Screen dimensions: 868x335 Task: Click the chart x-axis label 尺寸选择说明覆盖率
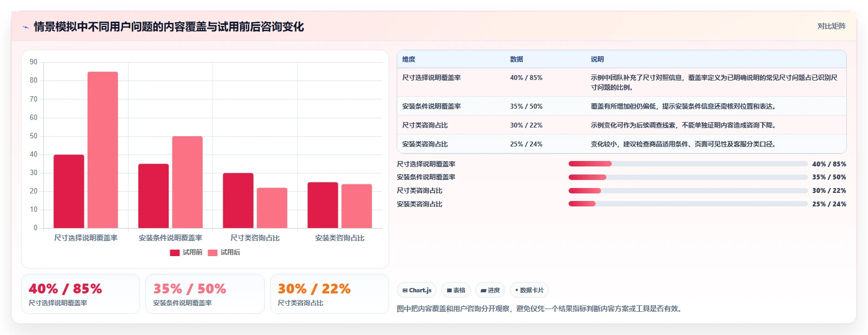pos(86,238)
